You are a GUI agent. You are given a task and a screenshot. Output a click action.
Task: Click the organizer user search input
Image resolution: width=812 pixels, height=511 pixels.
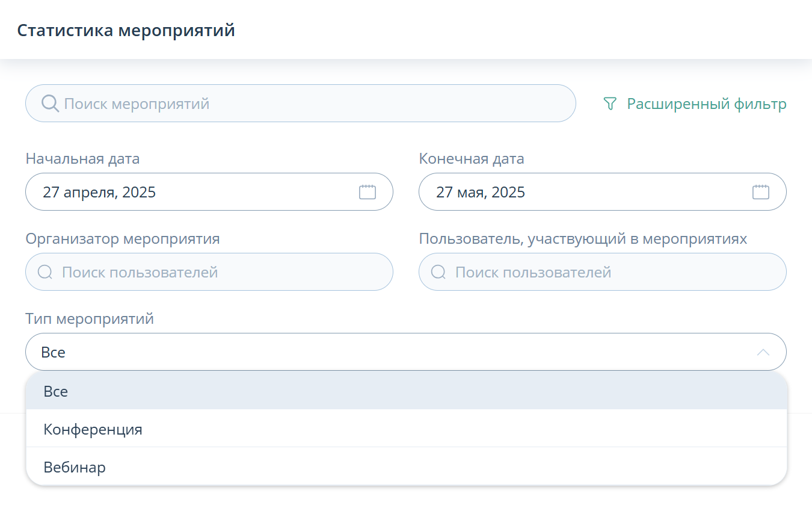coord(180,271)
